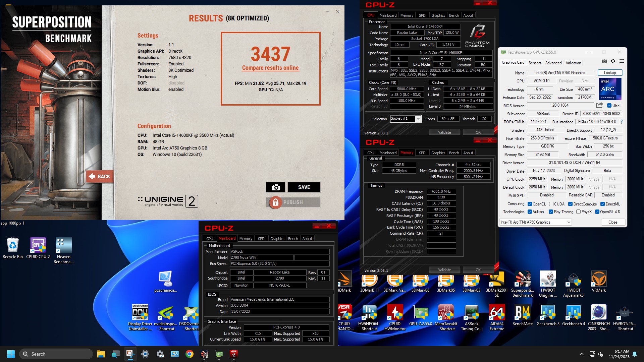Open BenchMate desktop icon

(x=522, y=315)
